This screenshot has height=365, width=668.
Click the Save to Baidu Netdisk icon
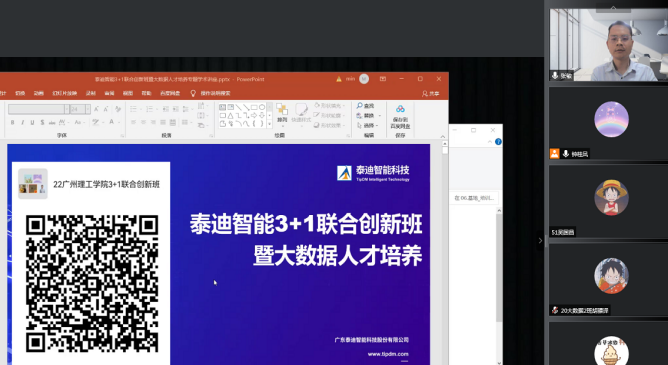[x=400, y=109]
